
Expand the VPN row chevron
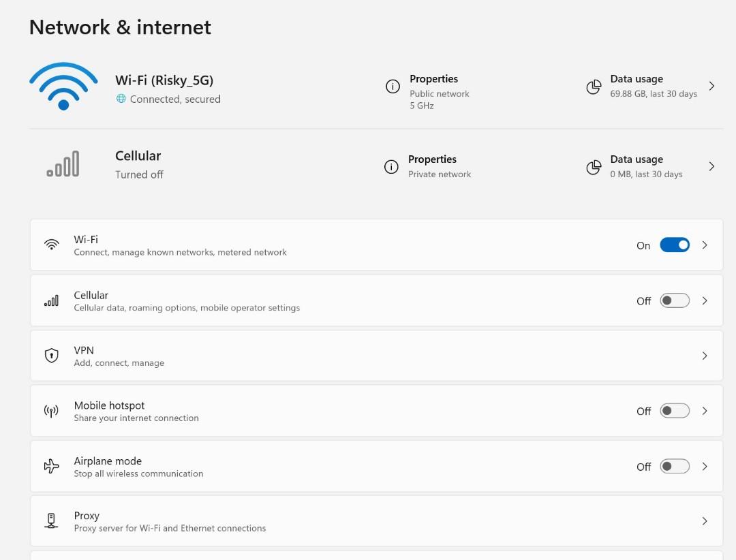[705, 356]
